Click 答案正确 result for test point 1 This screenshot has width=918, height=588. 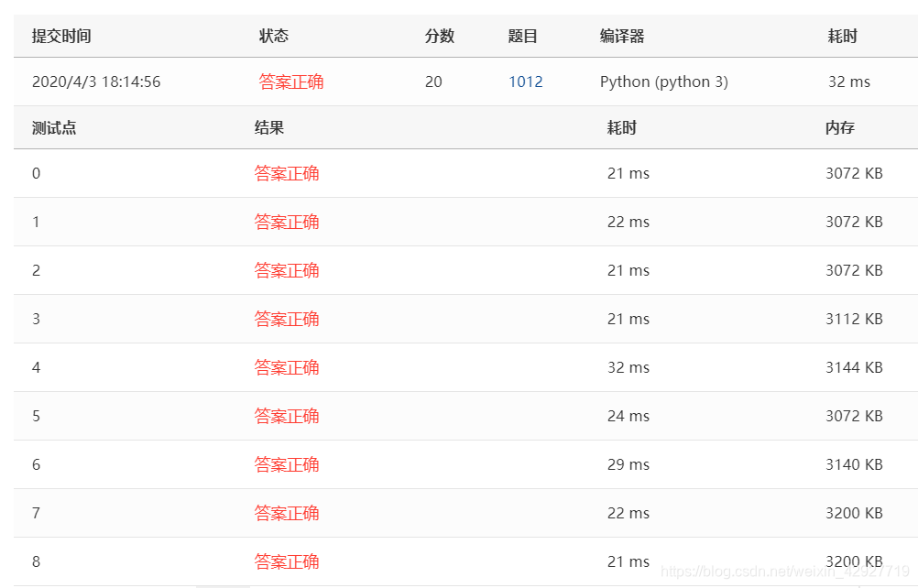point(286,222)
